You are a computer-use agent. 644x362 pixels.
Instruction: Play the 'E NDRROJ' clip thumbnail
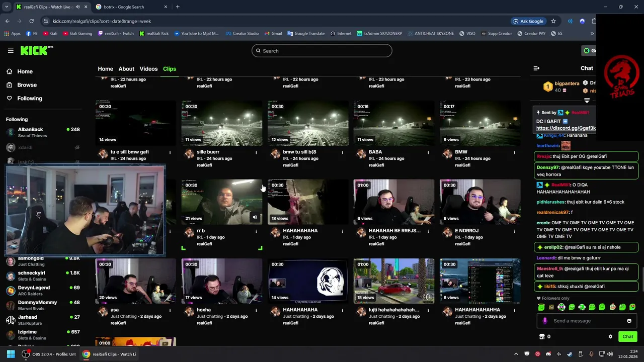[x=480, y=202]
